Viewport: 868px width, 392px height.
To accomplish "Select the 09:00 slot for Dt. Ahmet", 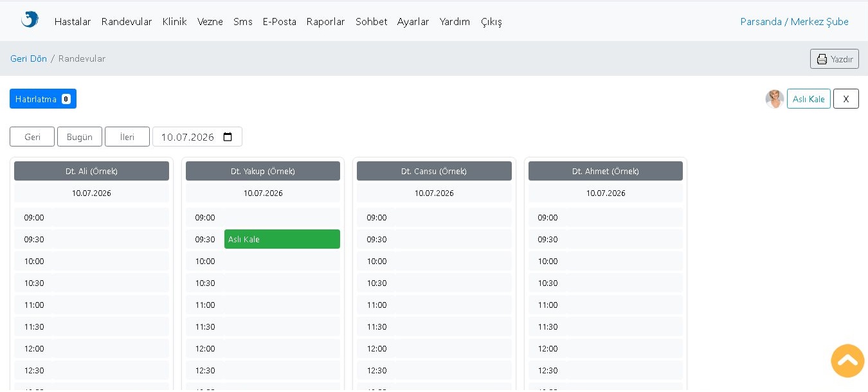I will point(606,217).
